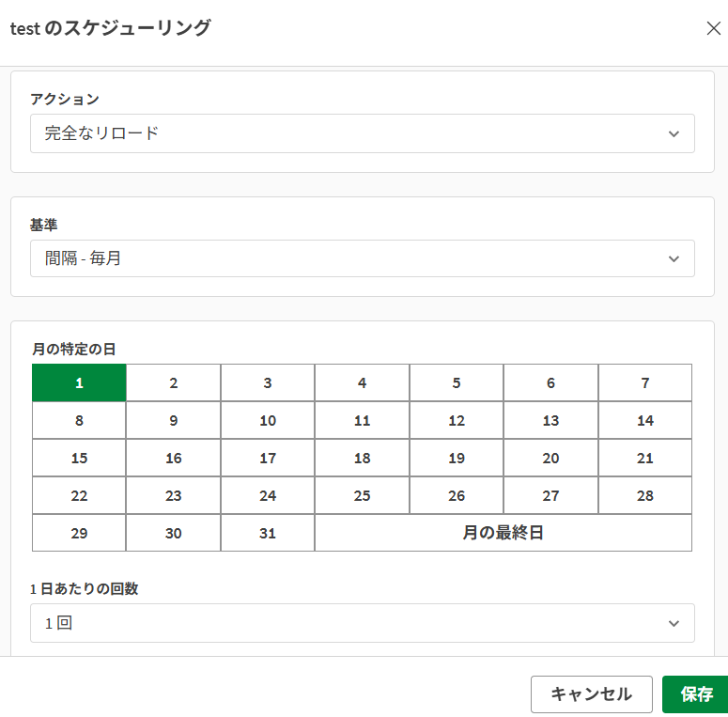Select day 23 of the month
Viewport: 728px width, 717px height.
(174, 496)
